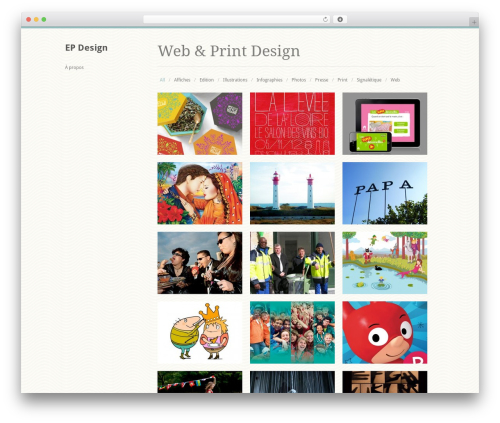Screen dimensions: 500x423
Task: Open the teal group portraits collage thumbnail
Action: [292, 333]
